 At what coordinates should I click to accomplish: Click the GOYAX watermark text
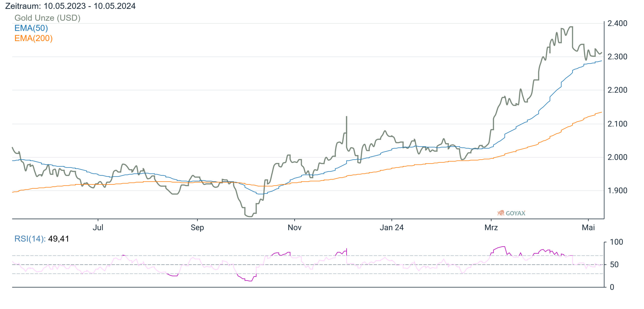(x=515, y=213)
